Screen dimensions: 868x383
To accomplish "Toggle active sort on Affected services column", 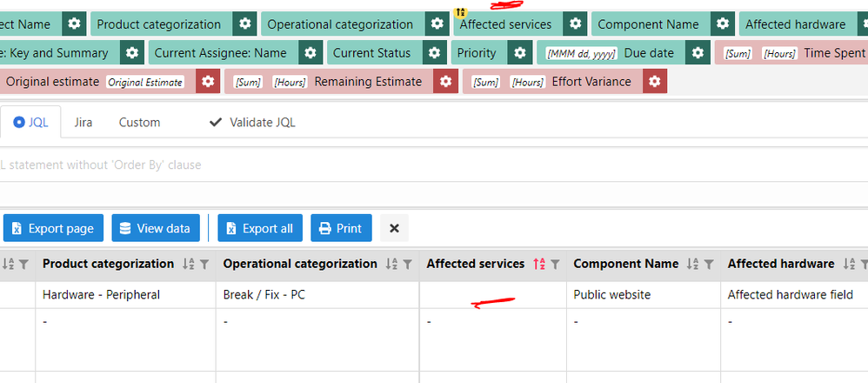I will click(x=539, y=265).
